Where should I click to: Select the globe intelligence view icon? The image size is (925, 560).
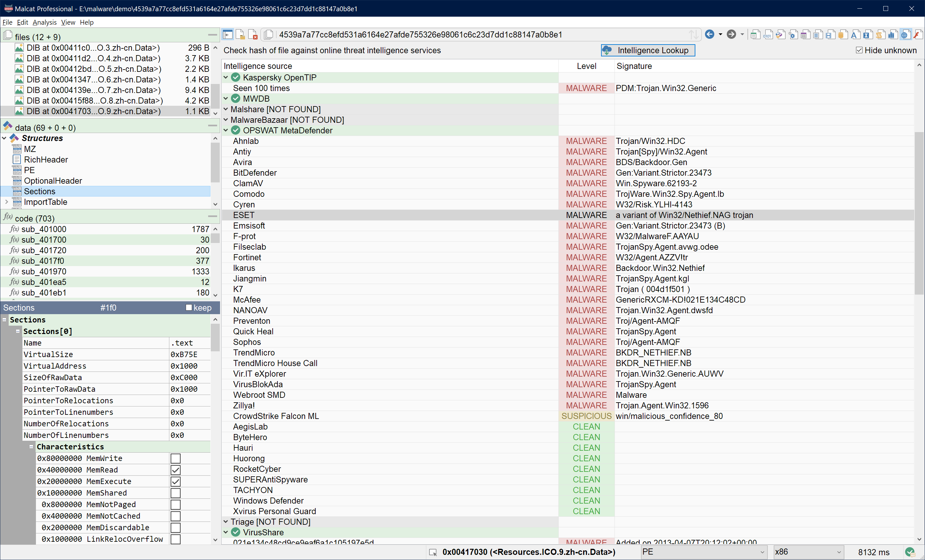tap(905, 35)
